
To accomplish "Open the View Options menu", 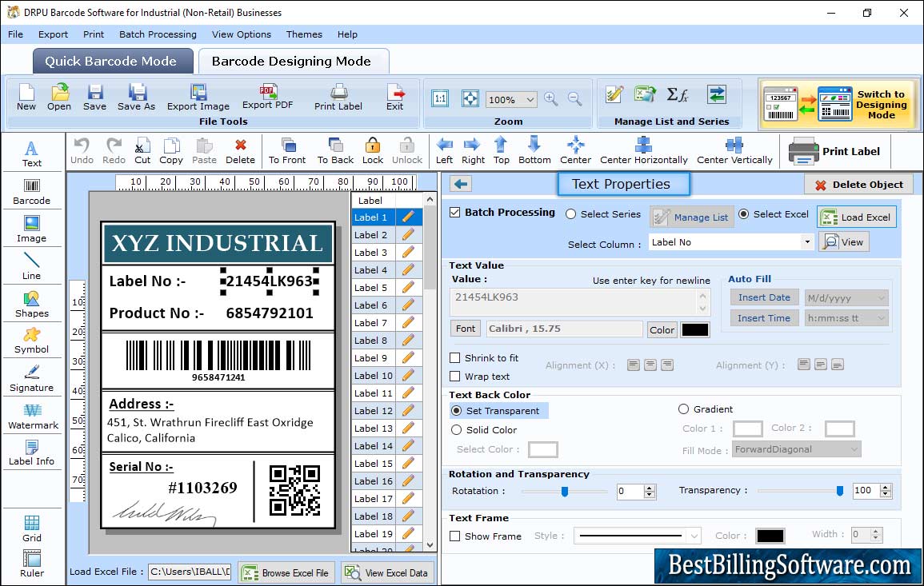I will click(242, 34).
